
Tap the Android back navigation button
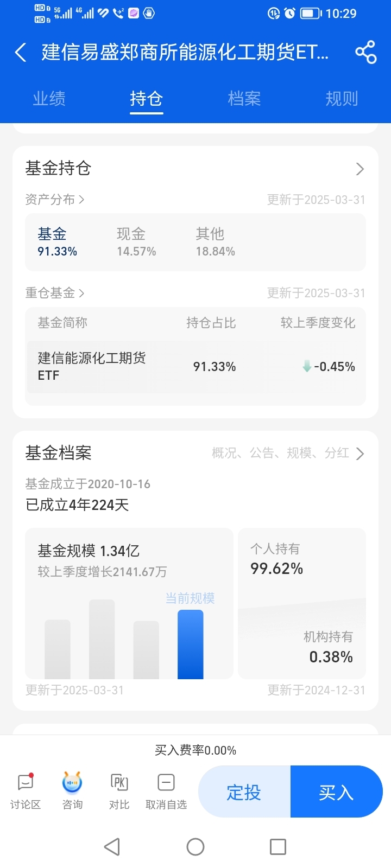coord(112,846)
